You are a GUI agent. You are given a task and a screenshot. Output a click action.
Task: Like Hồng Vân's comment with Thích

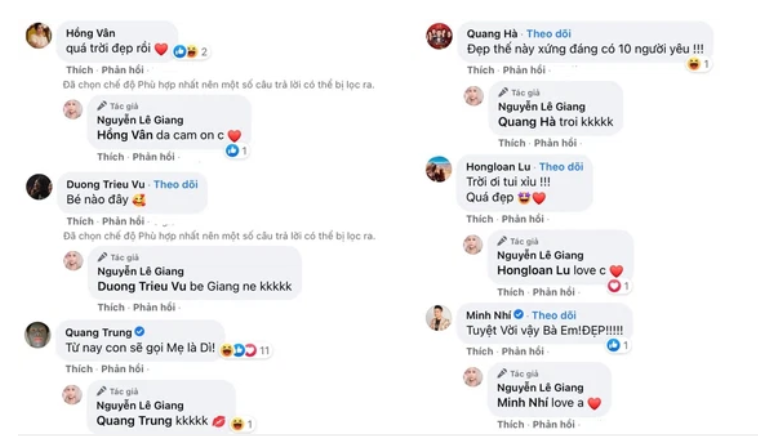point(79,70)
